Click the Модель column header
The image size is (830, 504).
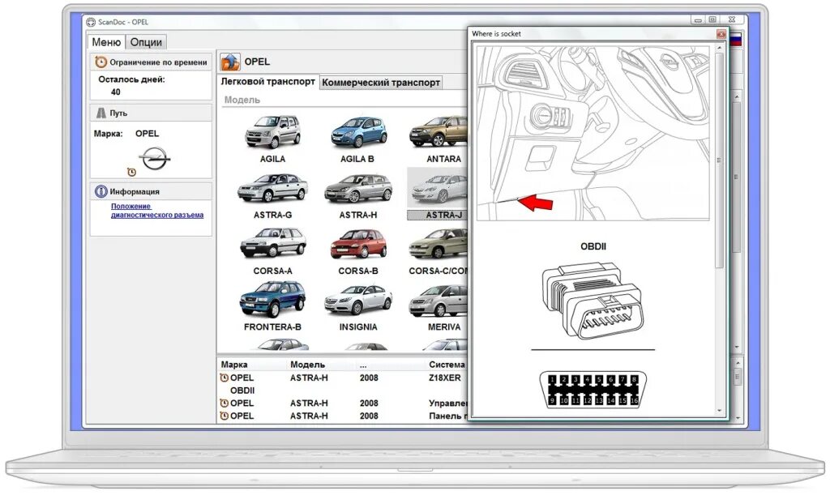point(307,365)
